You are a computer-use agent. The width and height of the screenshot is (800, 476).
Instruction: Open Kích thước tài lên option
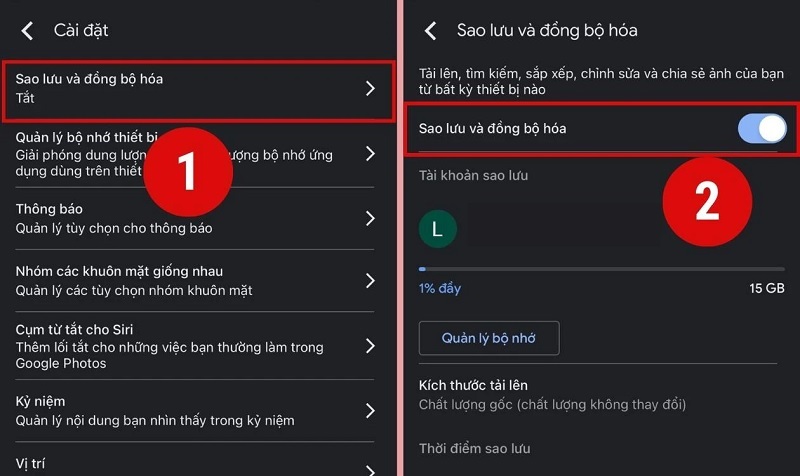point(598,394)
